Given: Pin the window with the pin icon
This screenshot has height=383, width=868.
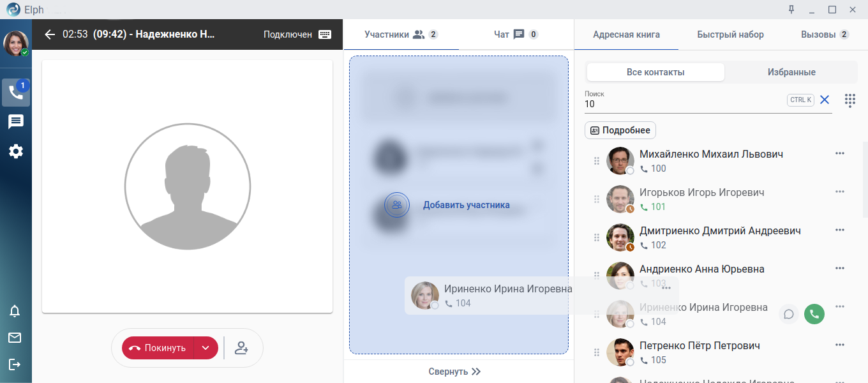Looking at the screenshot, I should tap(791, 9).
